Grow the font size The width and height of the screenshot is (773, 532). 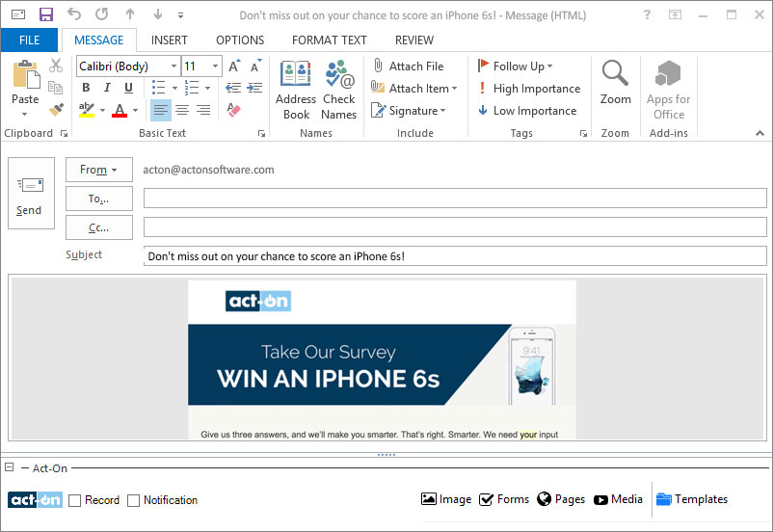pyautogui.click(x=233, y=66)
